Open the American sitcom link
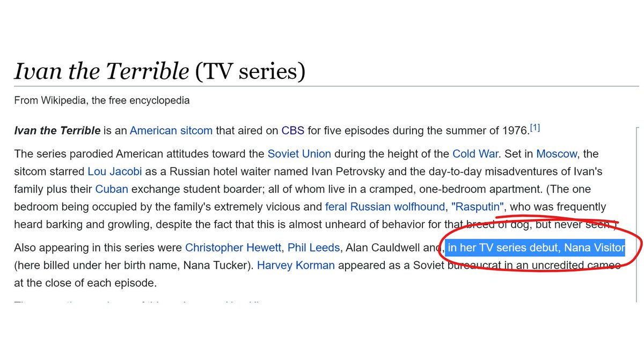Screen dimensions: 644x362 click(x=171, y=130)
